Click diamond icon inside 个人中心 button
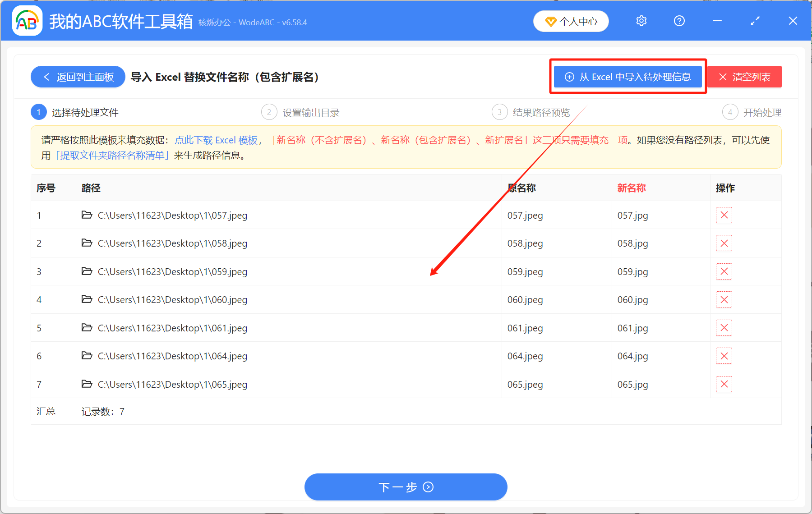 point(550,21)
